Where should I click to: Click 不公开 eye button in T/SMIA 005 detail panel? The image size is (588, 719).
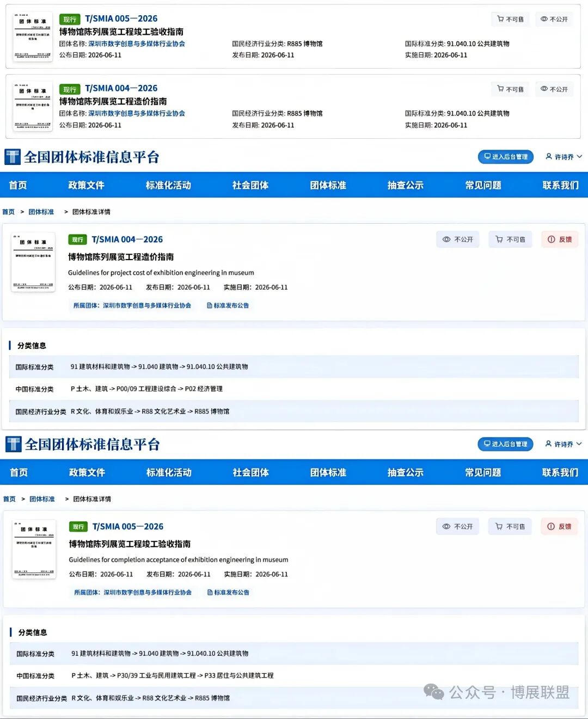pos(458,526)
